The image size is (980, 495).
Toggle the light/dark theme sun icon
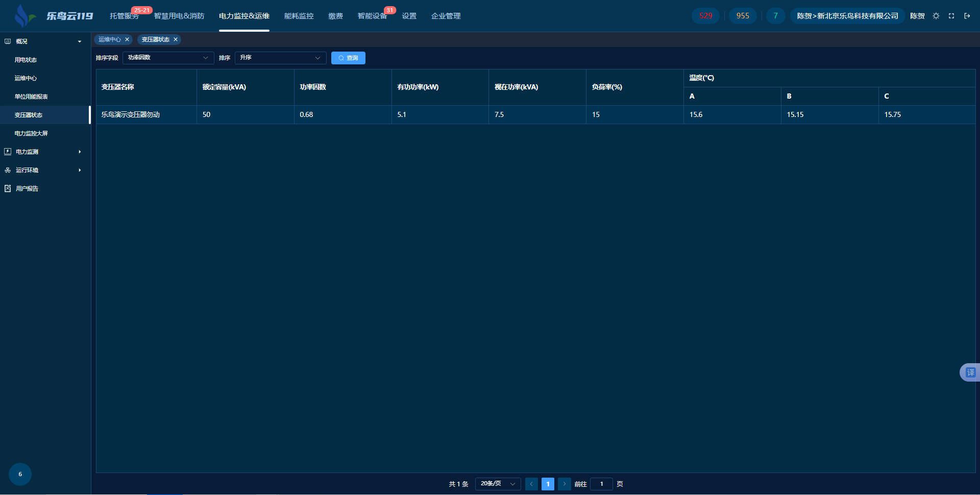pos(936,16)
